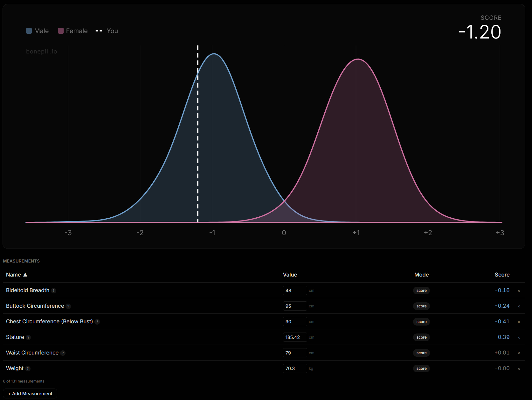The width and height of the screenshot is (532, 400).
Task: Remove the Waist Circumference measurement
Action: coord(519,353)
